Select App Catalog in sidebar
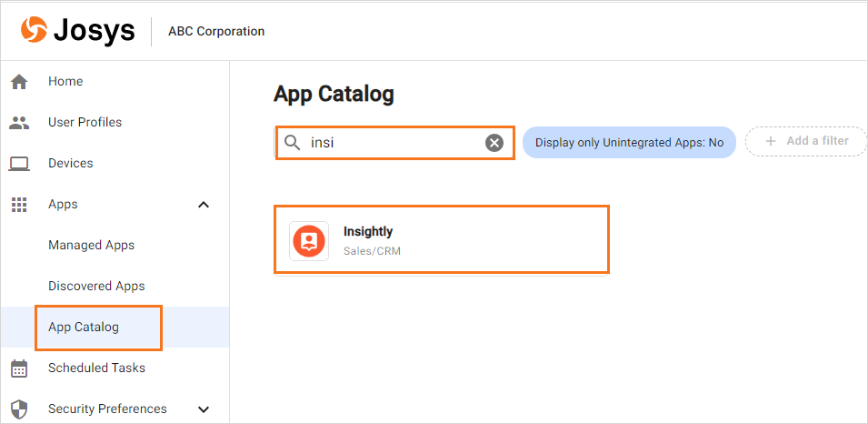868x424 pixels. point(84,327)
